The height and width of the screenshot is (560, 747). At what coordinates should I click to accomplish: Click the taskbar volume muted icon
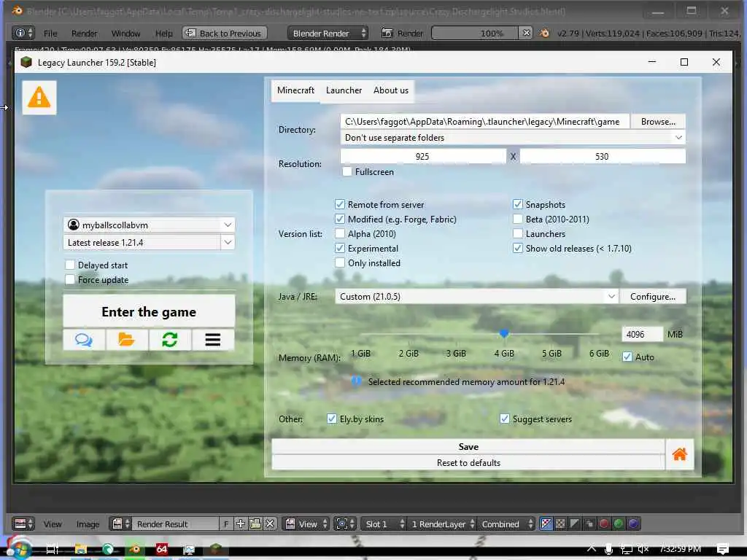coord(643,549)
